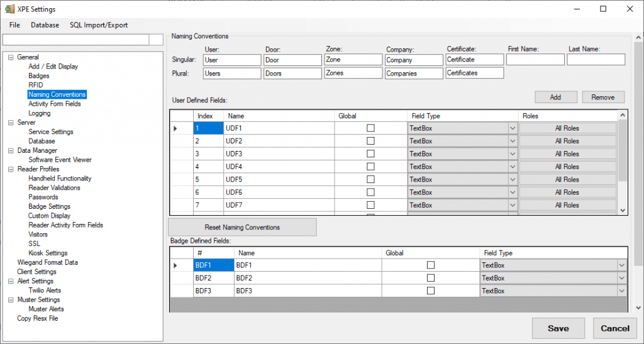Select RFID in settings tree
Image resolution: width=644 pixels, height=344 pixels.
36,85
